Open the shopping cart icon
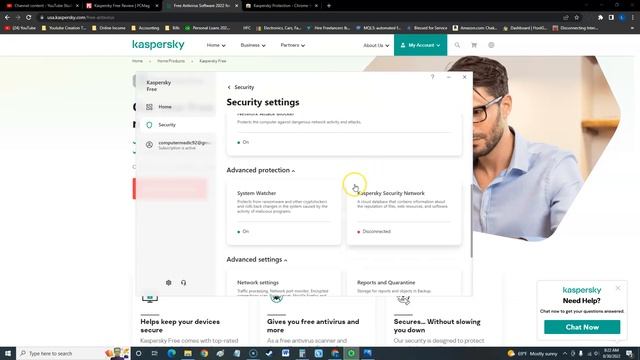This screenshot has width=640, height=360. [x=474, y=45]
